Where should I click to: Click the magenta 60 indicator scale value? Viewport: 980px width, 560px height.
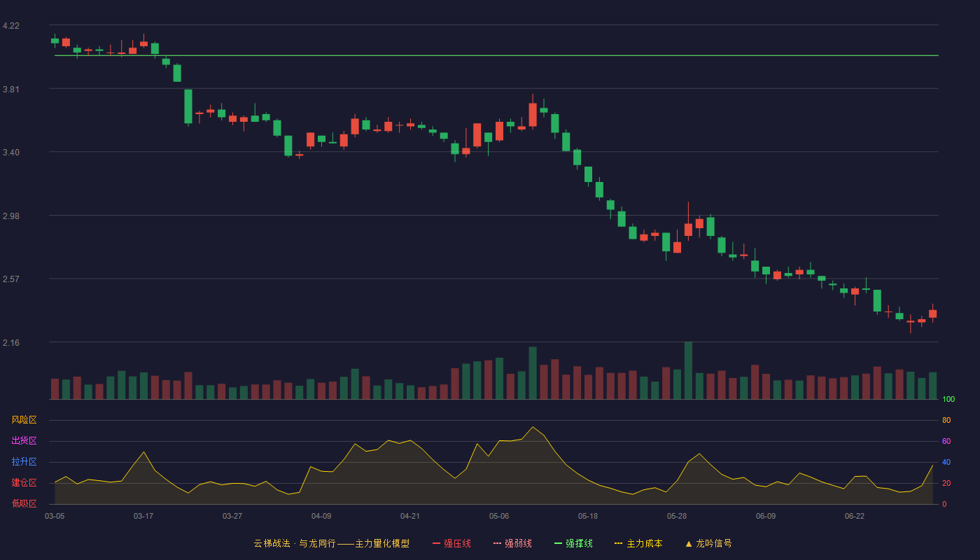(x=946, y=442)
